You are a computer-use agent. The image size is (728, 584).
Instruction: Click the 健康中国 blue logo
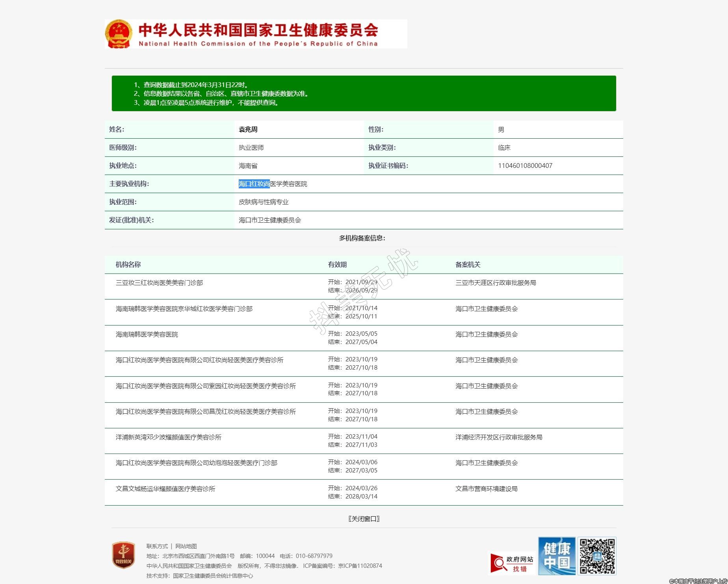(x=557, y=556)
